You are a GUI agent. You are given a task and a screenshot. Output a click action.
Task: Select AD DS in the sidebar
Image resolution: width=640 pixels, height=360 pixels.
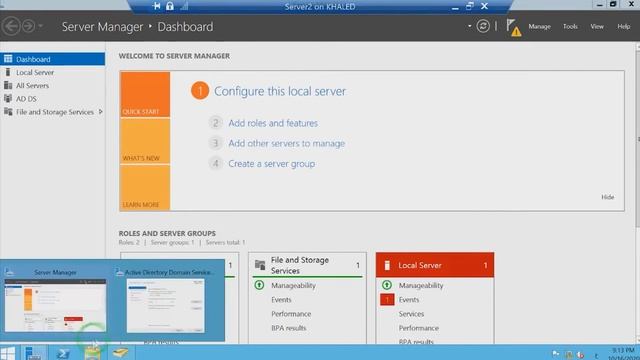pos(53,98)
